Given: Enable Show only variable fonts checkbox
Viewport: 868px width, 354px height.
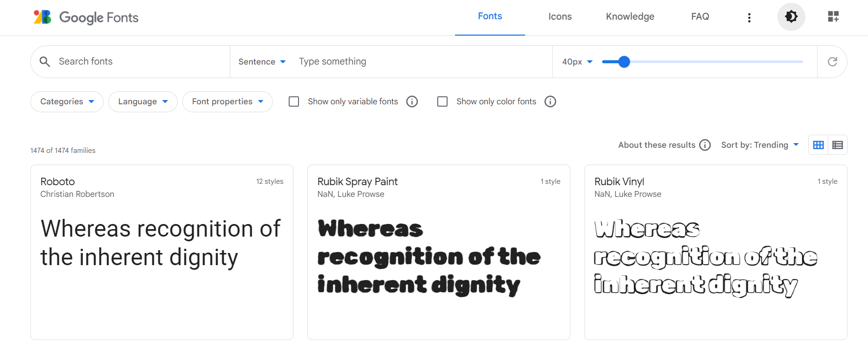Looking at the screenshot, I should 294,101.
